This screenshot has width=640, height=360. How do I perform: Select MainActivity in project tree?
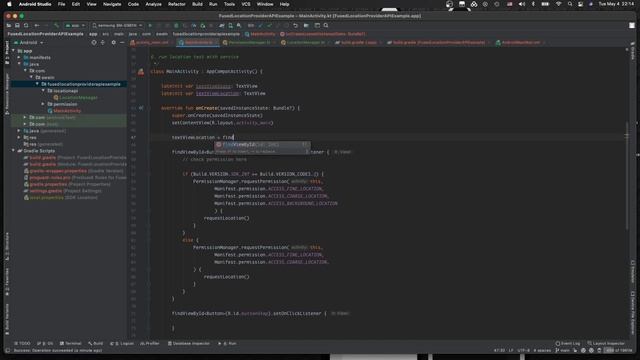[x=64, y=111]
